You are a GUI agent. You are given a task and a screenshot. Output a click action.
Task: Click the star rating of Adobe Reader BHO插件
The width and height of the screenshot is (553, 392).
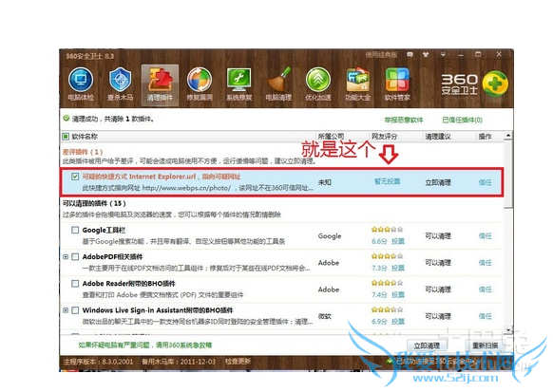(x=387, y=283)
